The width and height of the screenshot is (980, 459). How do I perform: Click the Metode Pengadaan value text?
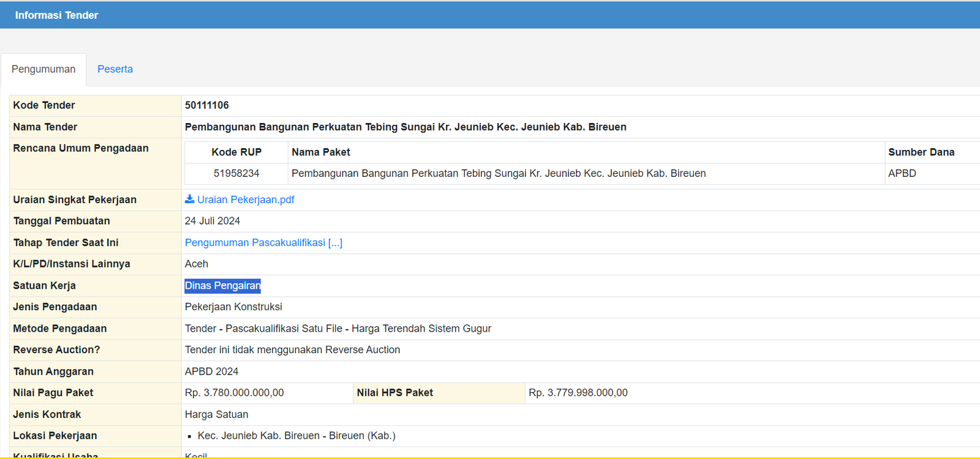pyautogui.click(x=338, y=329)
